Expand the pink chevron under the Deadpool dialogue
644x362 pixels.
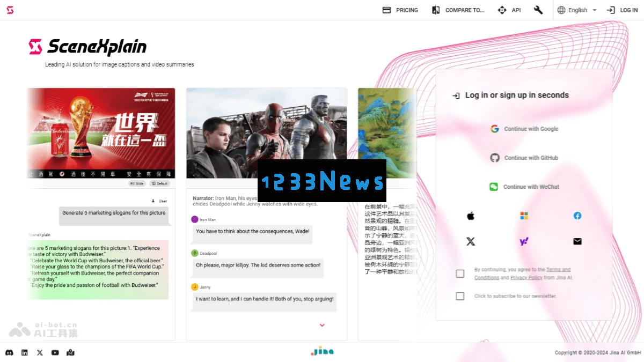tap(322, 325)
